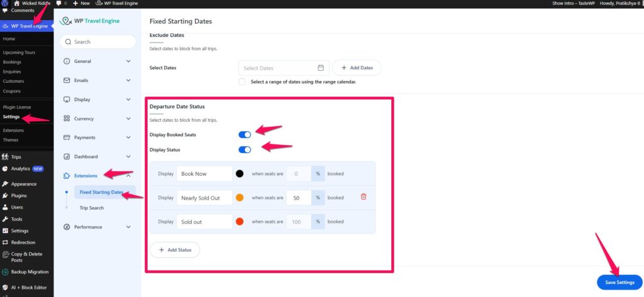Screen dimensions: 644x297
Task: Open calendar icon in Select Dates field
Action: 321,68
